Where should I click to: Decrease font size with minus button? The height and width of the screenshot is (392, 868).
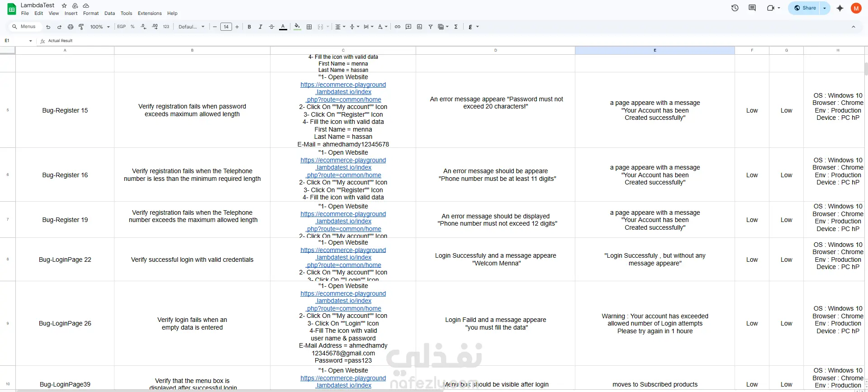point(214,27)
